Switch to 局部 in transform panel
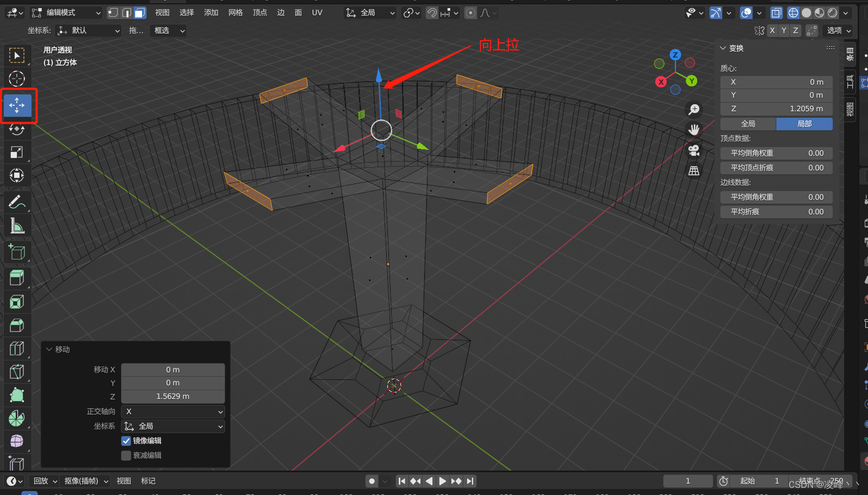The image size is (868, 495). click(805, 124)
